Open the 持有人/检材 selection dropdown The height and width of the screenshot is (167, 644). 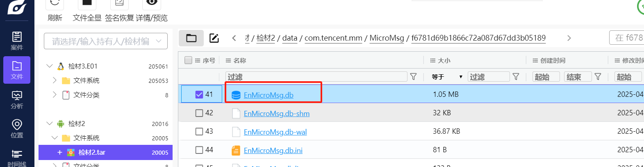(106, 41)
